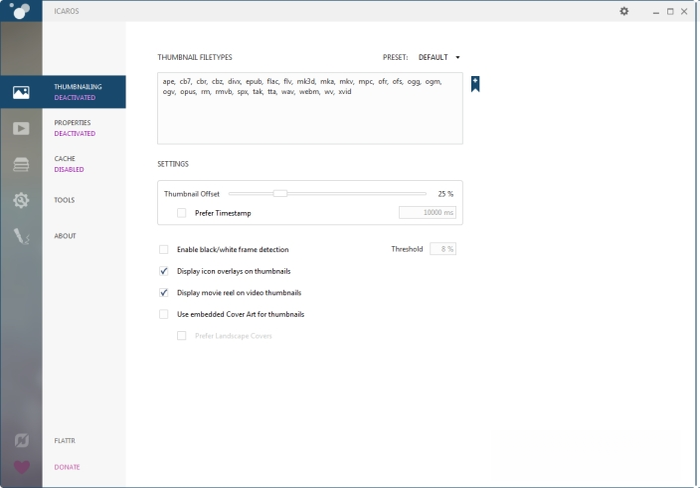Enable Prefer Timestamp checkbox
This screenshot has width=700, height=488.
(x=181, y=213)
